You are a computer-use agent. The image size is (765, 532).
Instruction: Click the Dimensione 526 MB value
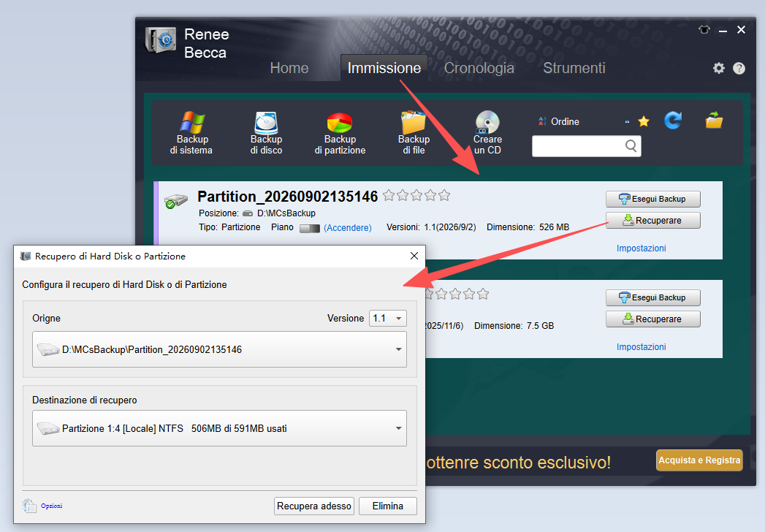(555, 227)
